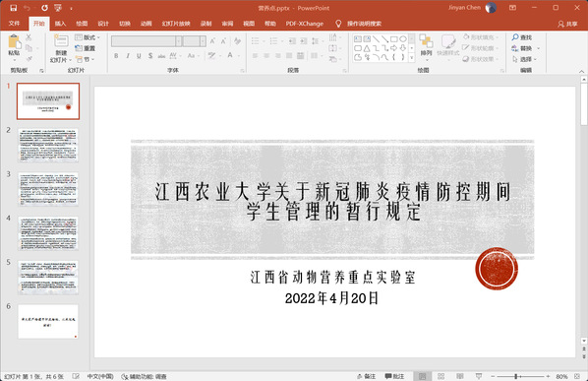Click the Share (共享) button
This screenshot has height=381, width=588.
point(567,24)
